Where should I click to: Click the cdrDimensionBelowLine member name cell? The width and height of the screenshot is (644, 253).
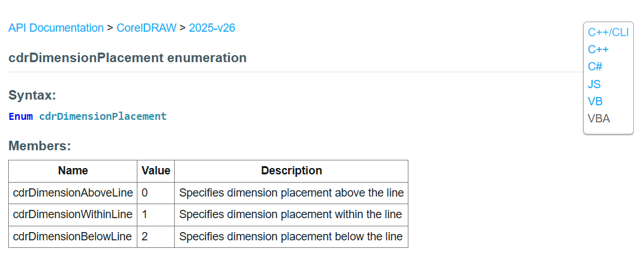[x=73, y=237]
